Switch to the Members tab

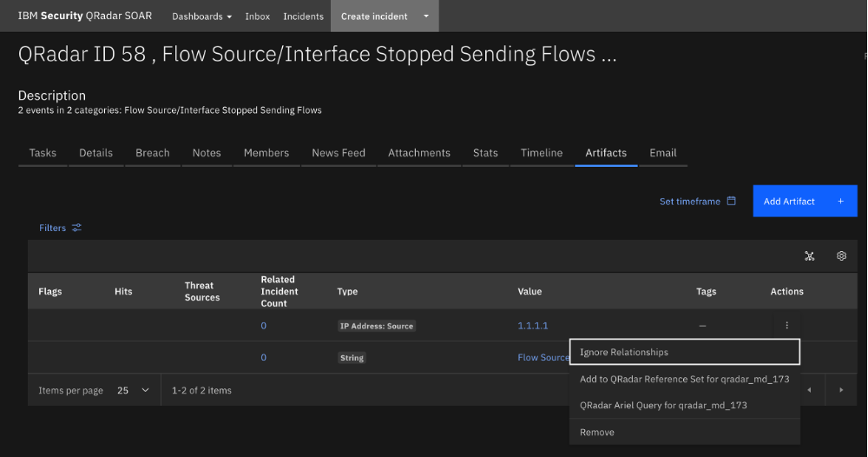[266, 153]
